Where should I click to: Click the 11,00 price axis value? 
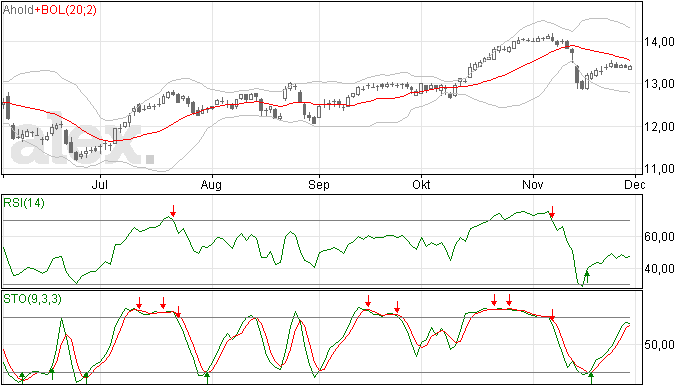(x=660, y=169)
